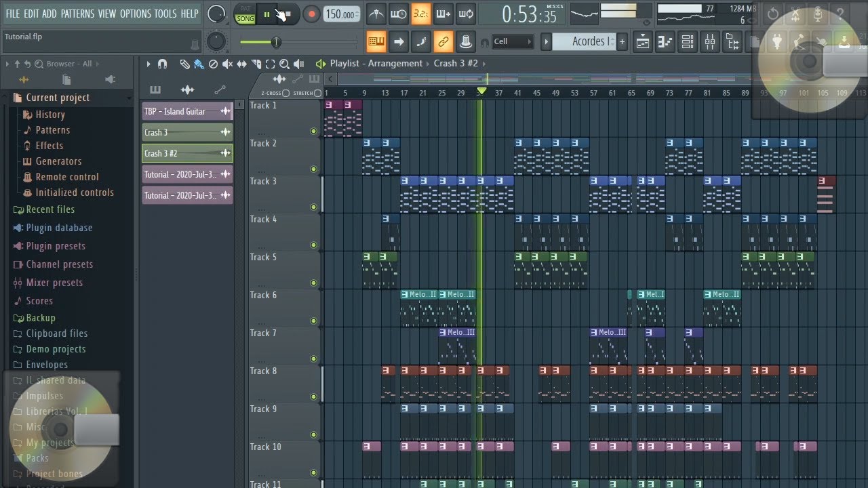Open the EDIT menu
Image resolution: width=868 pixels, height=488 pixels.
[x=31, y=14]
